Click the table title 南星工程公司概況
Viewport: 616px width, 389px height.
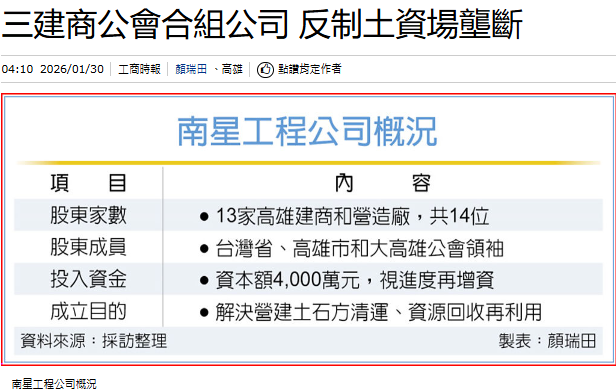click(x=307, y=132)
